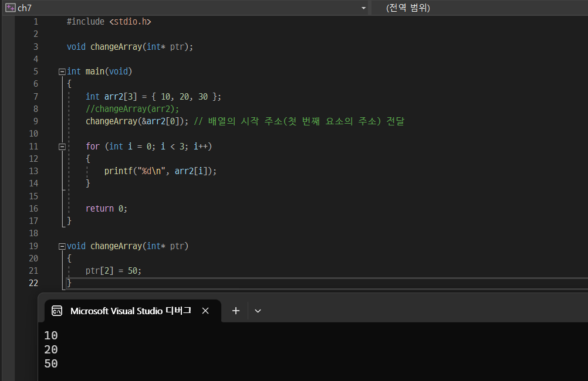Place cursor on int arr2[3] declaration
The height and width of the screenshot is (381, 588).
(x=153, y=97)
